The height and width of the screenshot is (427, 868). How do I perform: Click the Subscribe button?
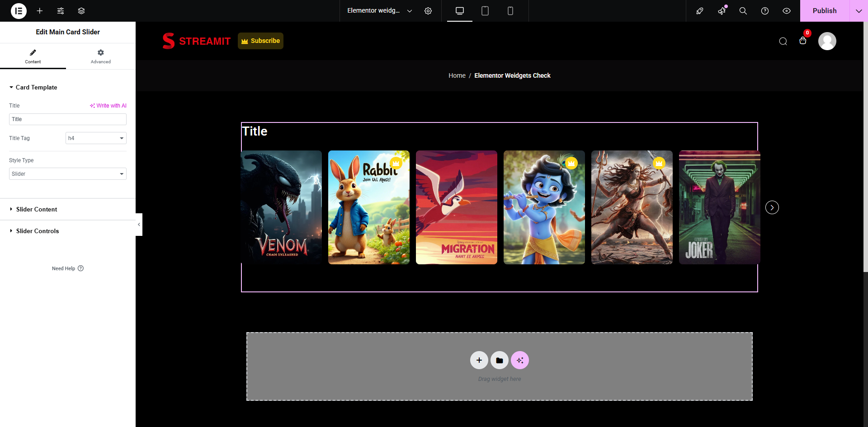click(260, 41)
